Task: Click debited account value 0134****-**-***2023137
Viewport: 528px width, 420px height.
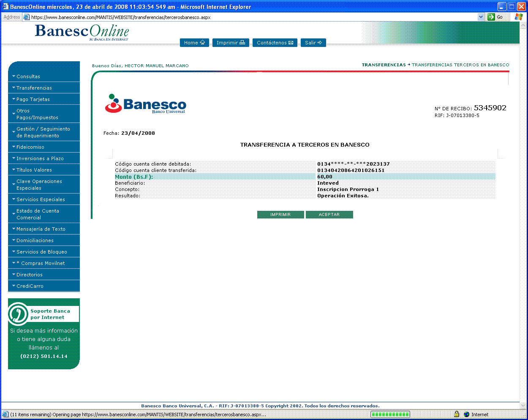Action: click(354, 164)
